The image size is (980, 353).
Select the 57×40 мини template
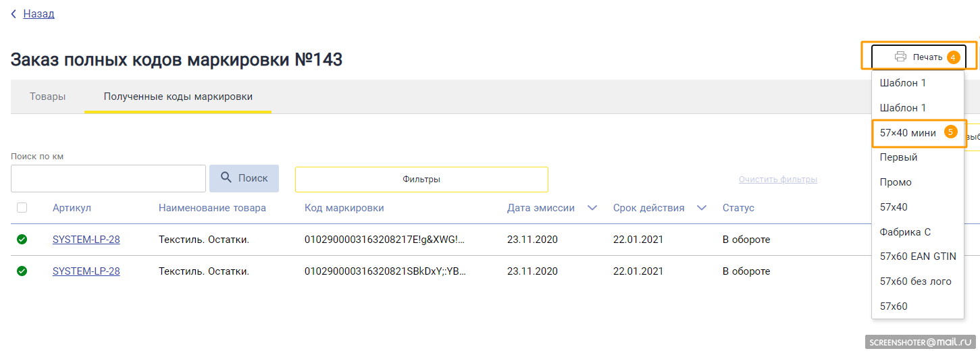908,133
